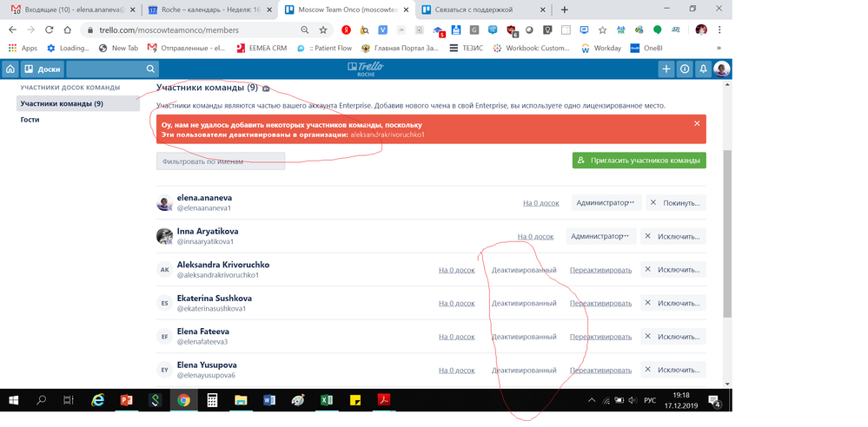
Task: Open Internet Explorer from taskbar
Action: 98,400
